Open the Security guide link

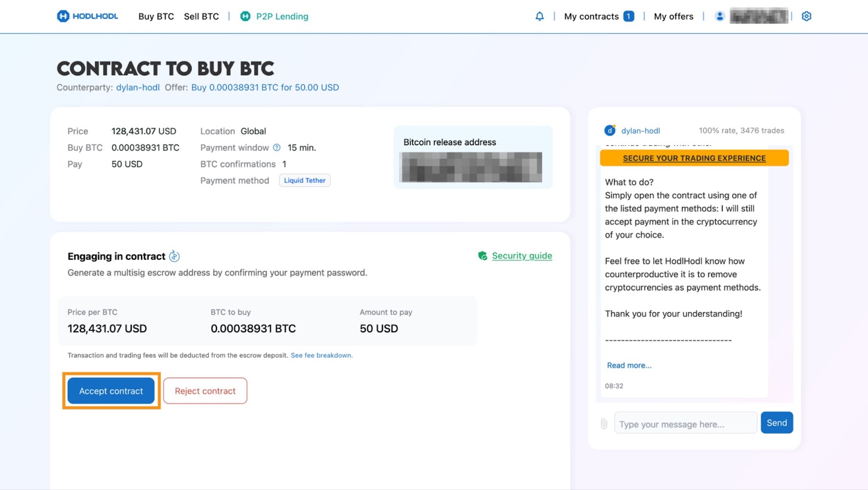(x=522, y=256)
